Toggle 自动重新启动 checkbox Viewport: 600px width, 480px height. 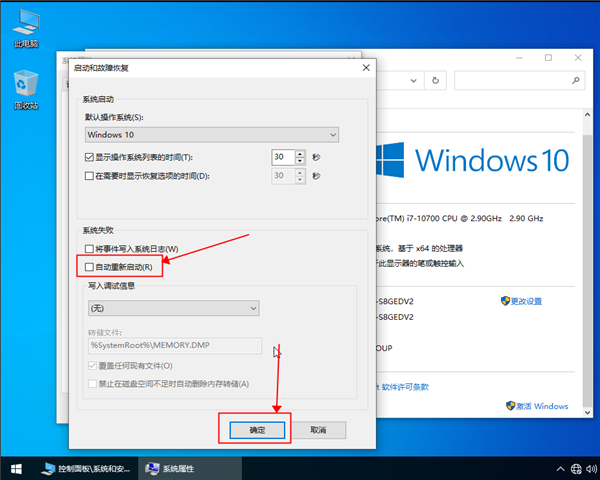[90, 267]
